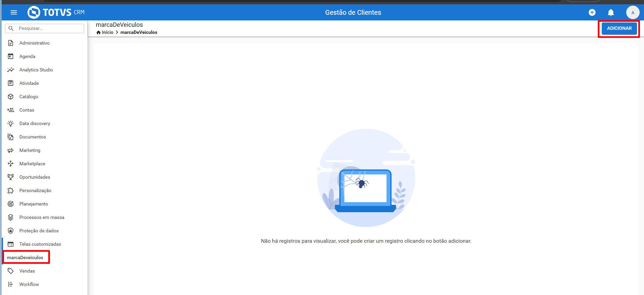
Task: Open the Catálogo menu item
Action: click(x=45, y=97)
